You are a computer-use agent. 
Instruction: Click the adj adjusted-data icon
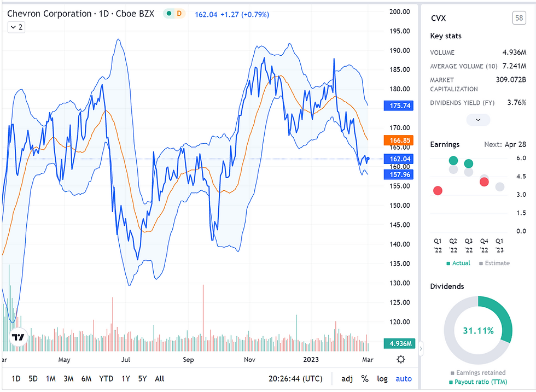pyautogui.click(x=347, y=378)
